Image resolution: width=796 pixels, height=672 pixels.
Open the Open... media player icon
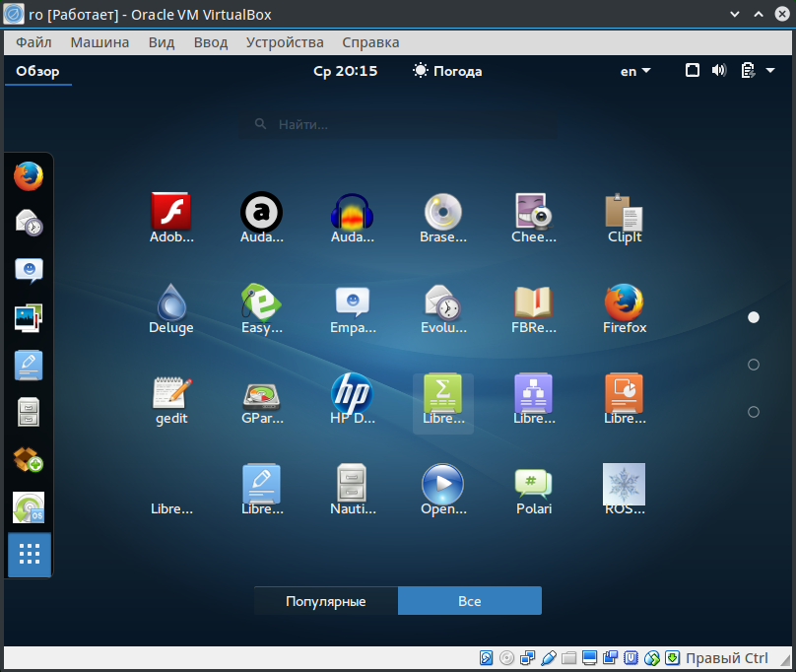(x=443, y=490)
